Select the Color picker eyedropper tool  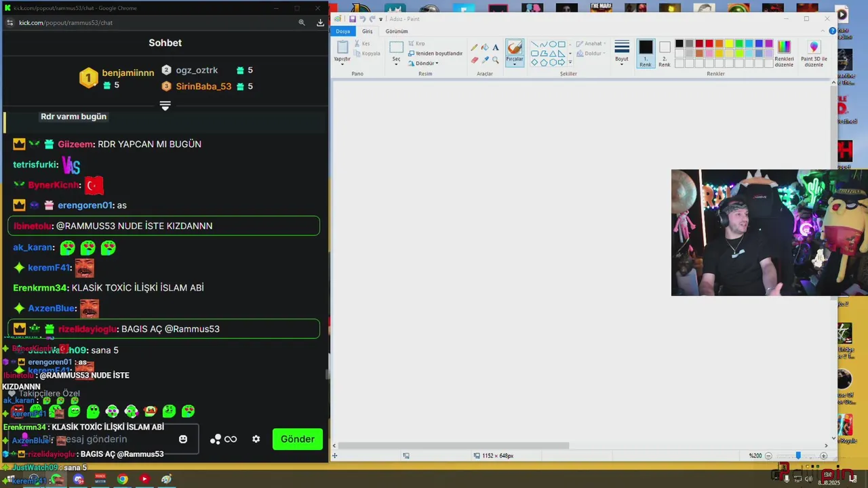[x=485, y=60]
